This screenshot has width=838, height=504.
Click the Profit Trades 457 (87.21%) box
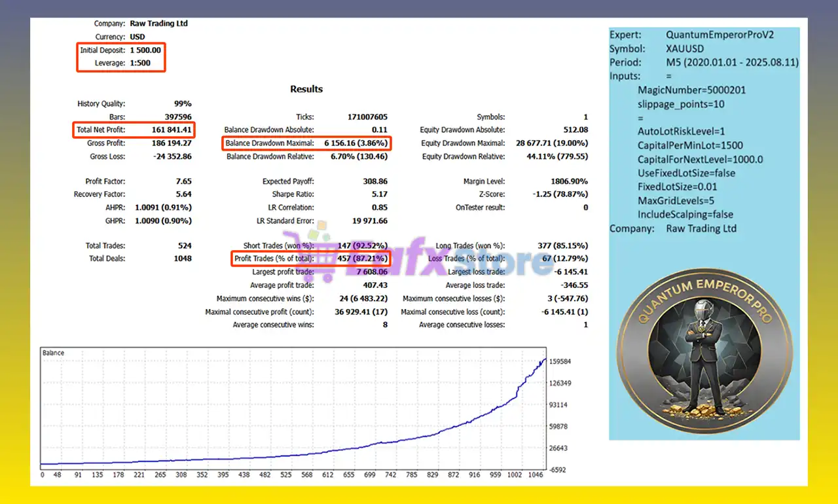(311, 259)
